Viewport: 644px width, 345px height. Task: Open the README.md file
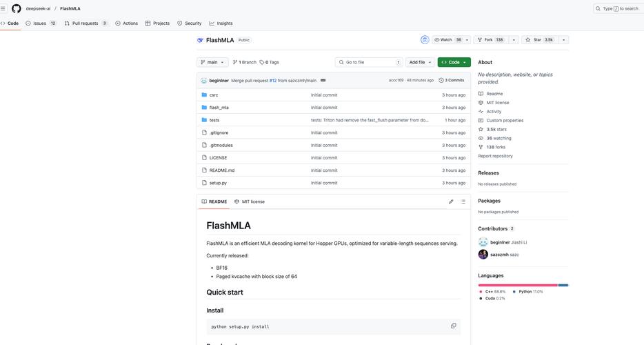[x=222, y=170]
